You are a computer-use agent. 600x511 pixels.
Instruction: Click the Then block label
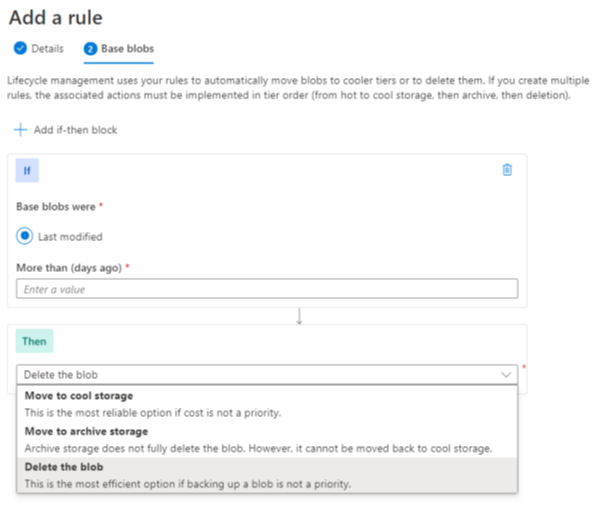(x=34, y=341)
